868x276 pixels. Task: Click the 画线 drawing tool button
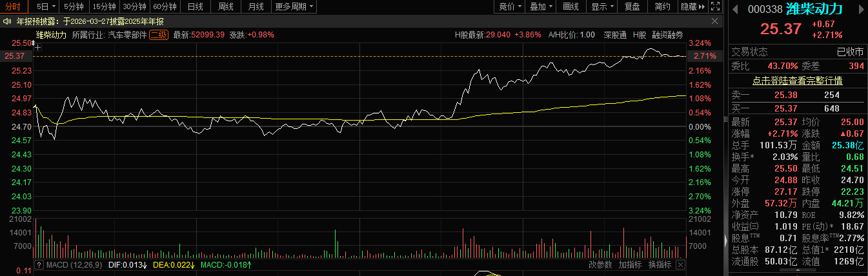point(571,7)
